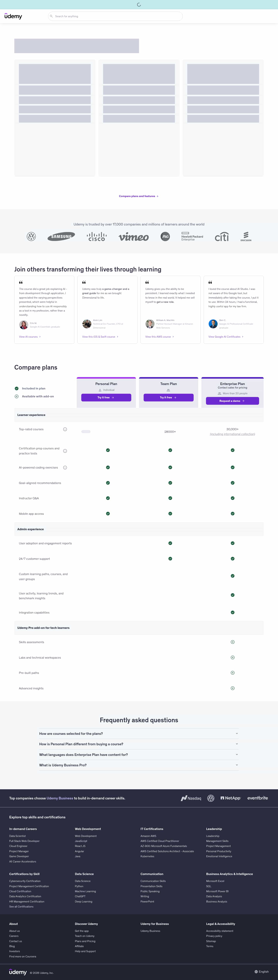Open info icon beside AI-powered coding exercises
Viewport: 278px width, 980px height.
(x=65, y=468)
